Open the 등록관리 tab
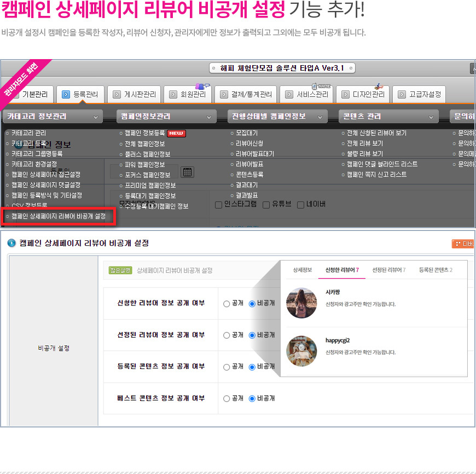 pyautogui.click(x=80, y=95)
